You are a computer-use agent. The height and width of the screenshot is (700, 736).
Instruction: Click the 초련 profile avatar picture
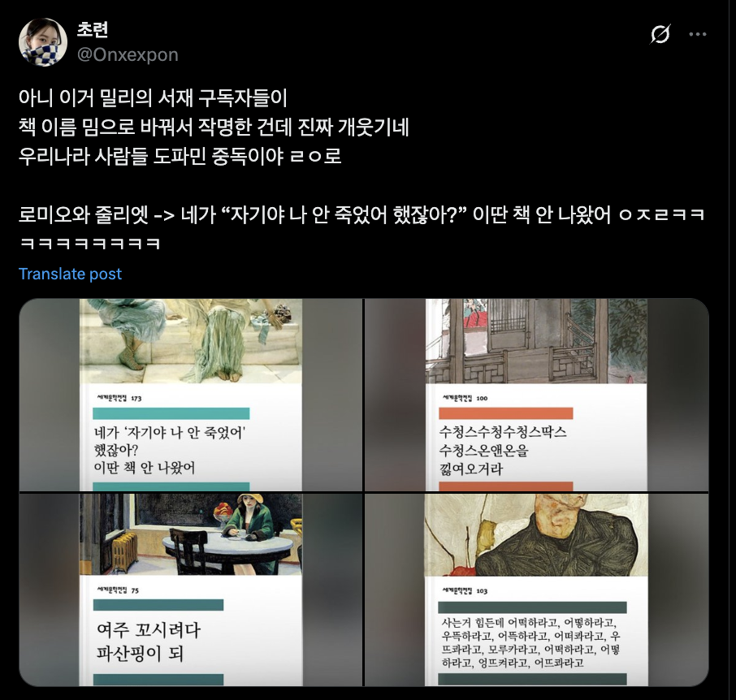43,42
